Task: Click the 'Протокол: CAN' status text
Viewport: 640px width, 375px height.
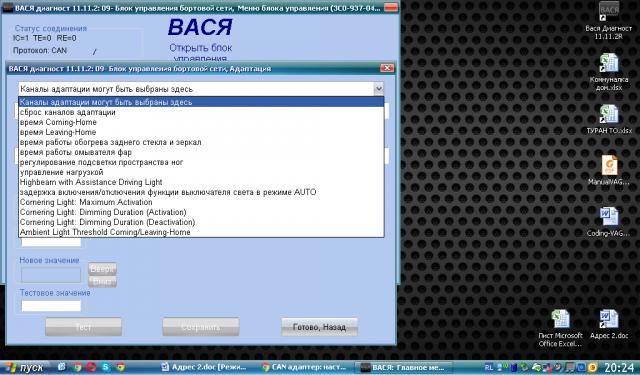Action: click(40, 51)
